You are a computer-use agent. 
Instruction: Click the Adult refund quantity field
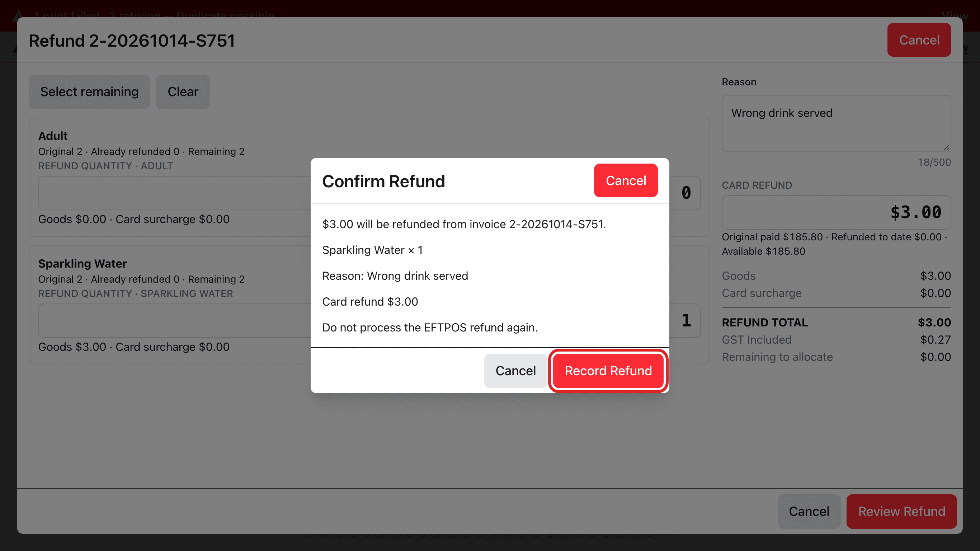tap(369, 193)
